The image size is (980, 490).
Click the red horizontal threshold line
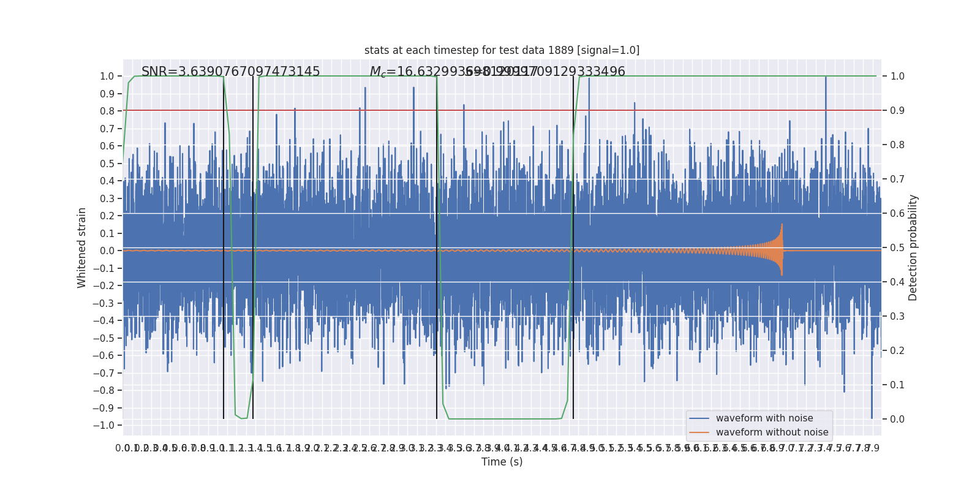tap(502, 110)
